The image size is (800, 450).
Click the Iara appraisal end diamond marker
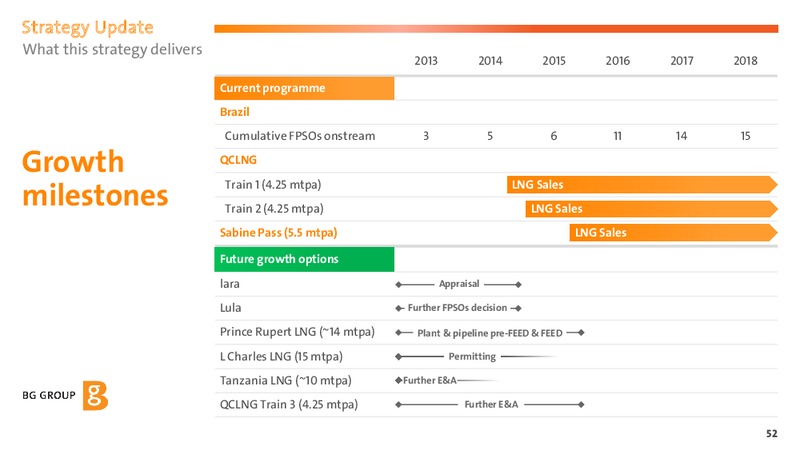click(518, 284)
